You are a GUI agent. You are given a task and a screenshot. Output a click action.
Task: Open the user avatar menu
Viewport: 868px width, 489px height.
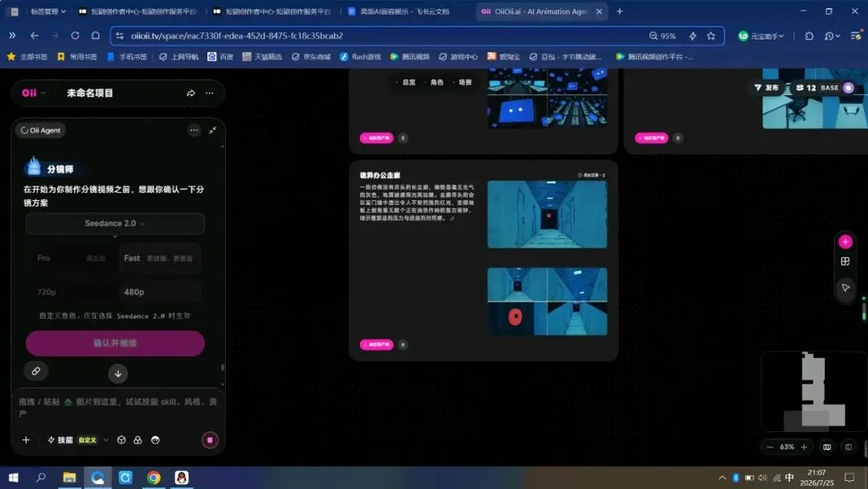point(848,88)
